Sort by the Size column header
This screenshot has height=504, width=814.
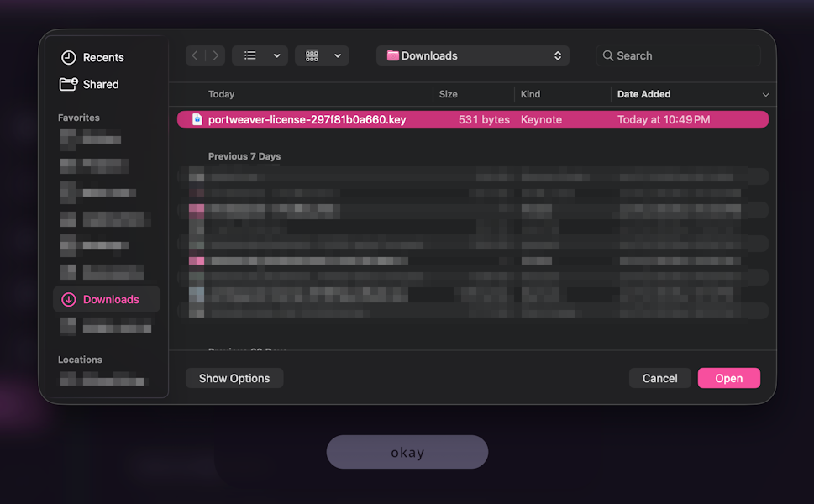coord(449,94)
